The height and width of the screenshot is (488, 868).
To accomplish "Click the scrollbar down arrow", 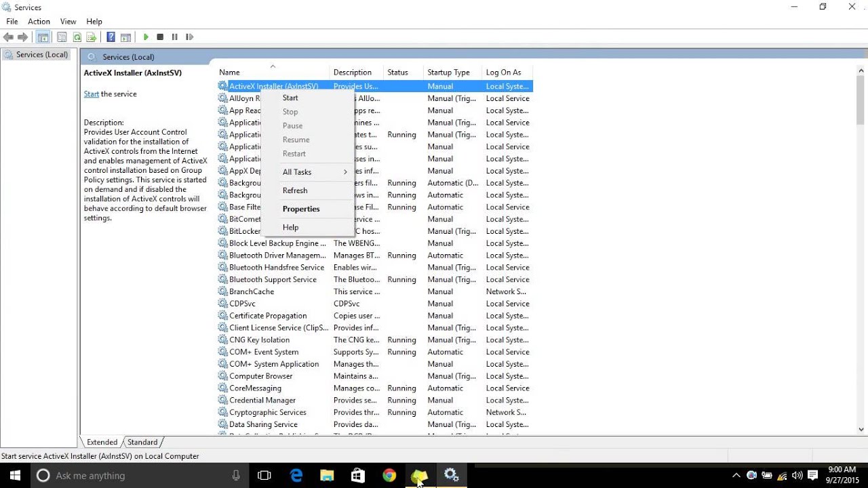I will 861,429.
